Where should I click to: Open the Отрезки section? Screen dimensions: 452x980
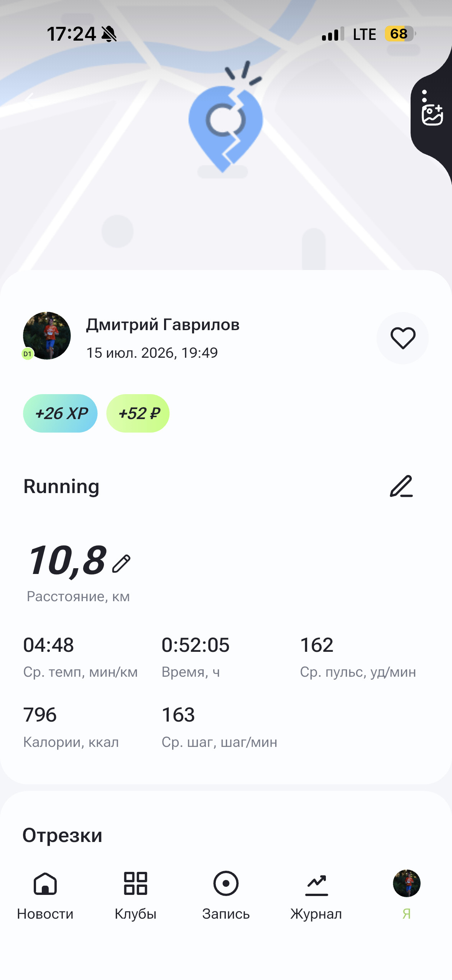pos(62,835)
